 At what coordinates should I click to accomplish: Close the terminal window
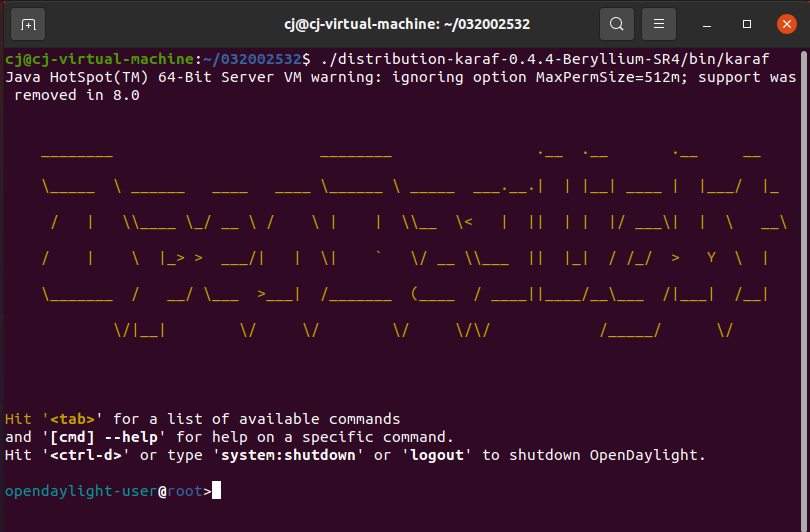tap(787, 24)
